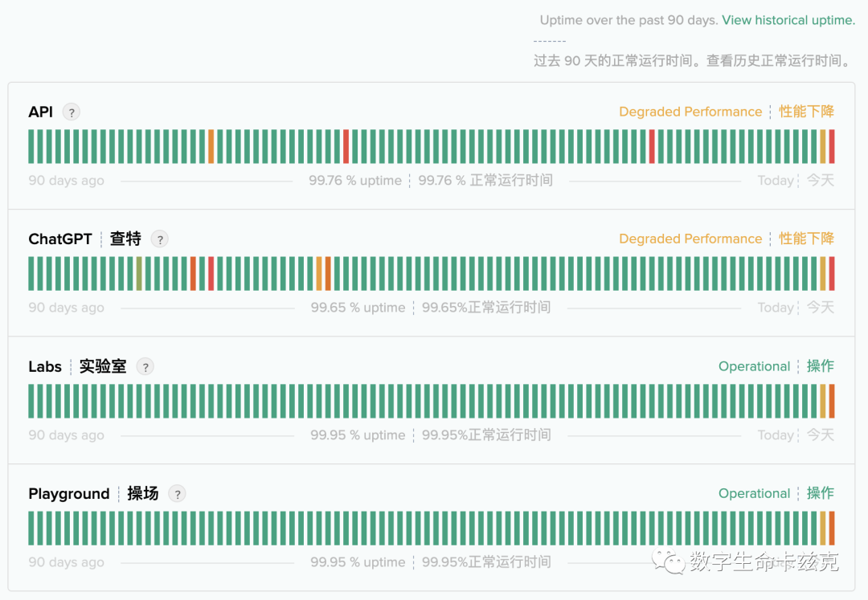
Task: Click the Operational status for Labs
Action: (754, 366)
